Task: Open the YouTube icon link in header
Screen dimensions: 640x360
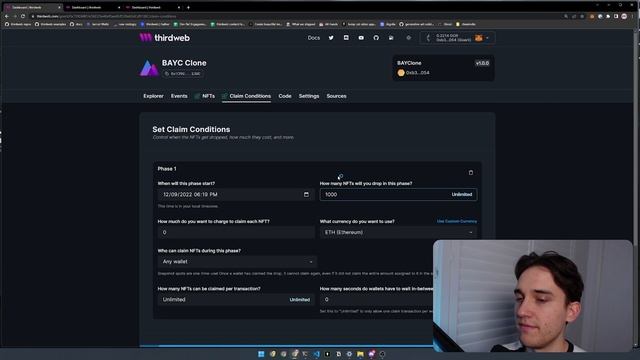Action: tap(361, 38)
